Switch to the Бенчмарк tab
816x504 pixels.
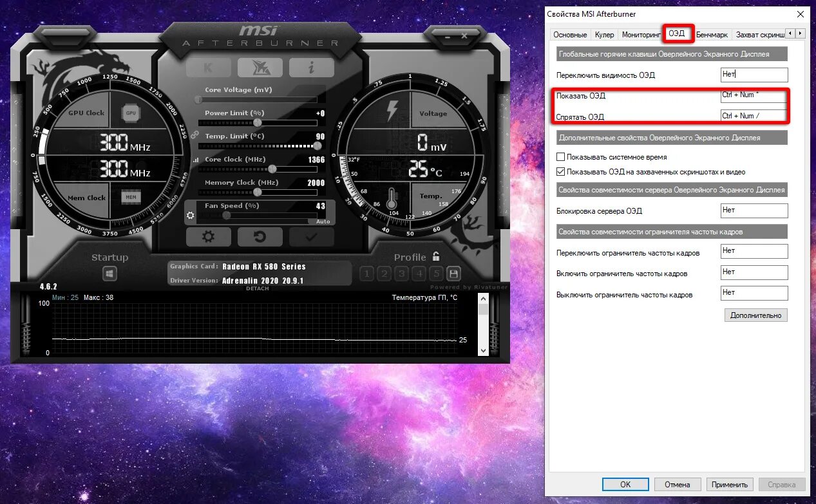pyautogui.click(x=712, y=35)
